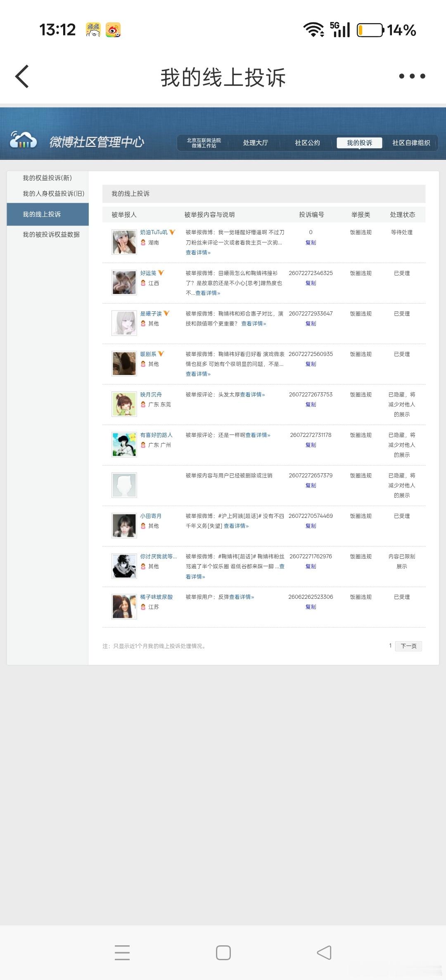Image resolution: width=446 pixels, height=980 pixels.
Task: Tap the Weibo notification icon in status bar
Action: [113, 30]
